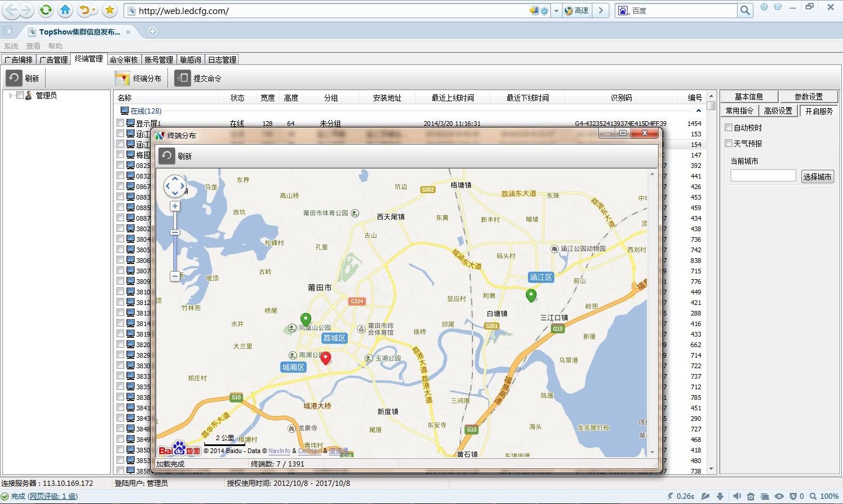The height and width of the screenshot is (504, 843).
Task: Click 刷新 refresh icon in main toolbar
Action: 13,78
